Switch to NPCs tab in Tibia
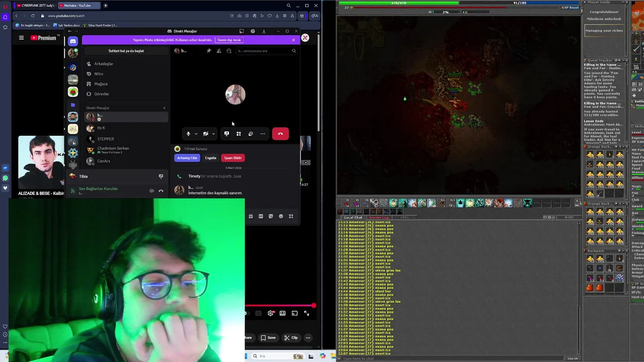Screen dimensions: 644x362 click(x=405, y=217)
